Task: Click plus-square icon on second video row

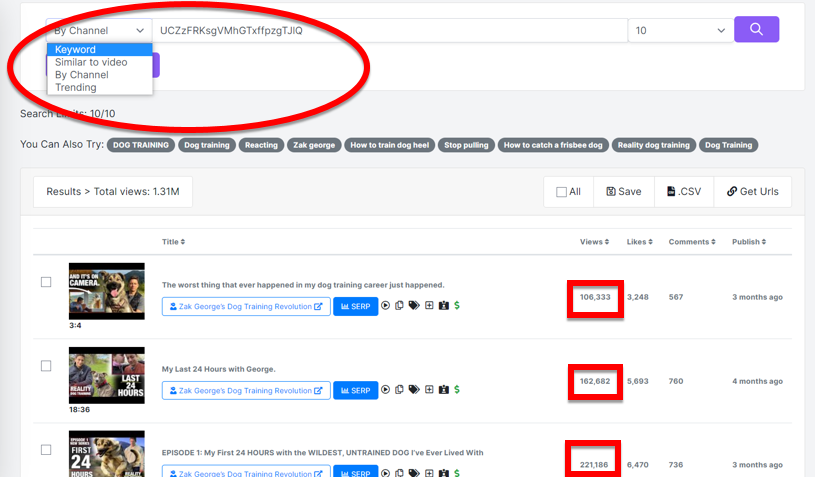Action: coord(428,390)
